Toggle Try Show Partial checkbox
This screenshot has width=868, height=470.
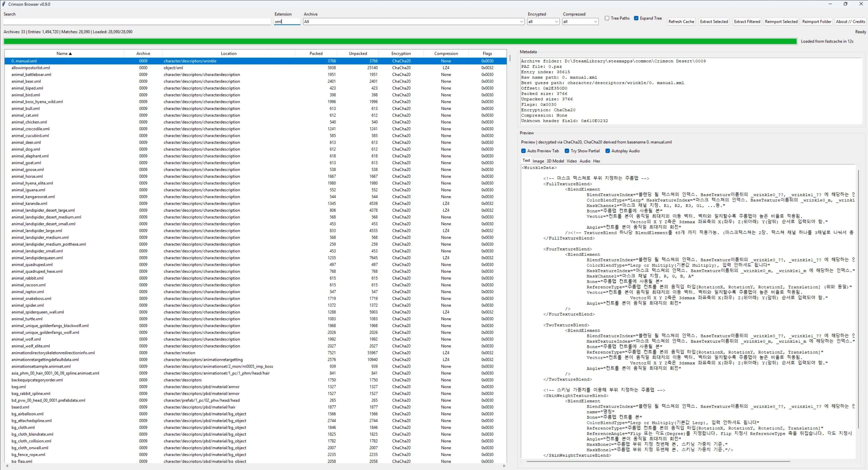[x=567, y=151]
